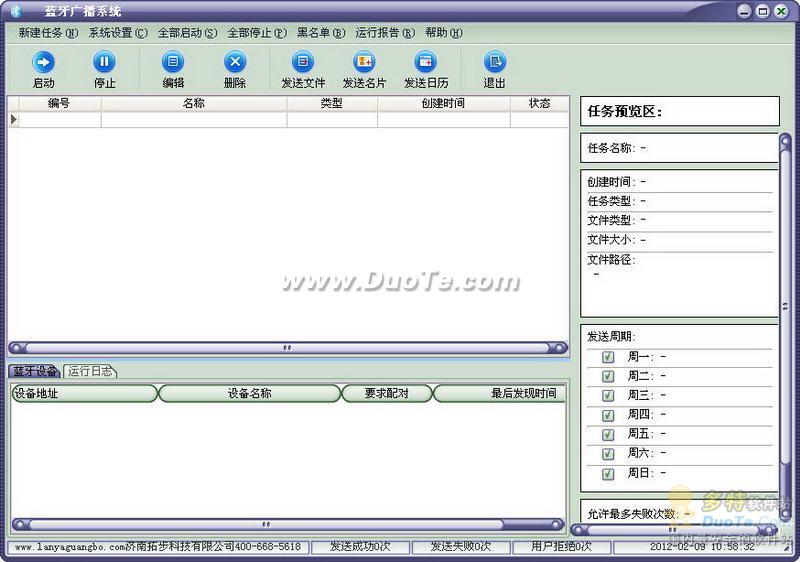Click task preview vertical scrollbar thumb
The width and height of the screenshot is (800, 562).
785,306
